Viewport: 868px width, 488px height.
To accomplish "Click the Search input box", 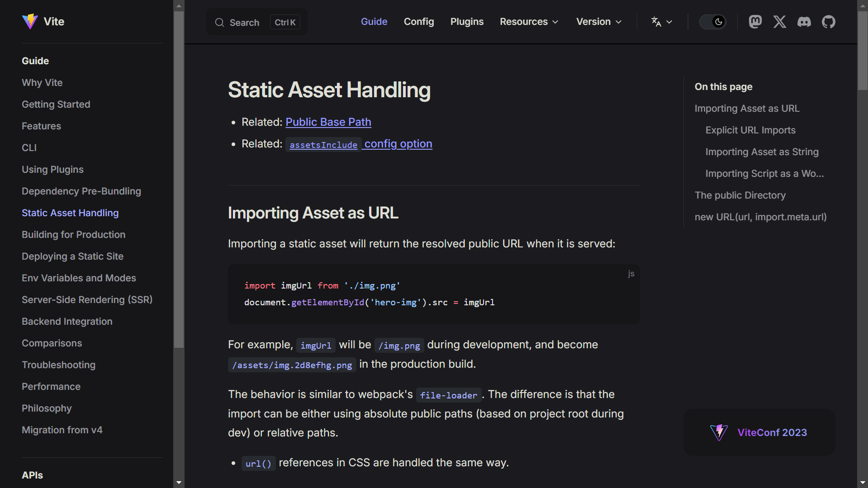I will (256, 22).
